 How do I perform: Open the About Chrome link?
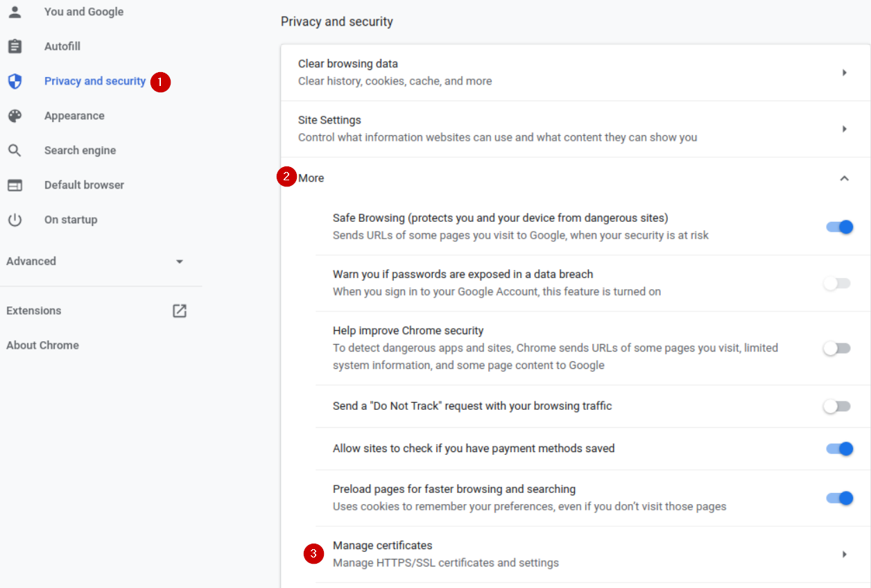point(42,345)
